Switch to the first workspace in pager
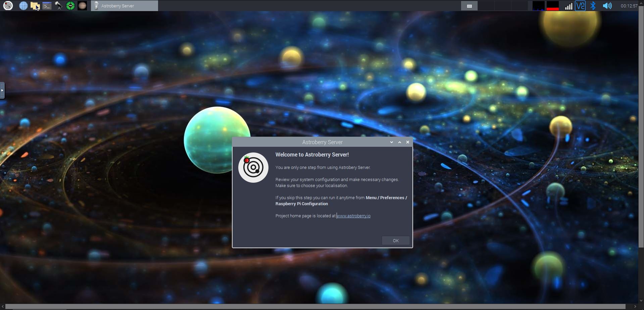Image resolution: width=644 pixels, height=310 pixels. tap(469, 6)
